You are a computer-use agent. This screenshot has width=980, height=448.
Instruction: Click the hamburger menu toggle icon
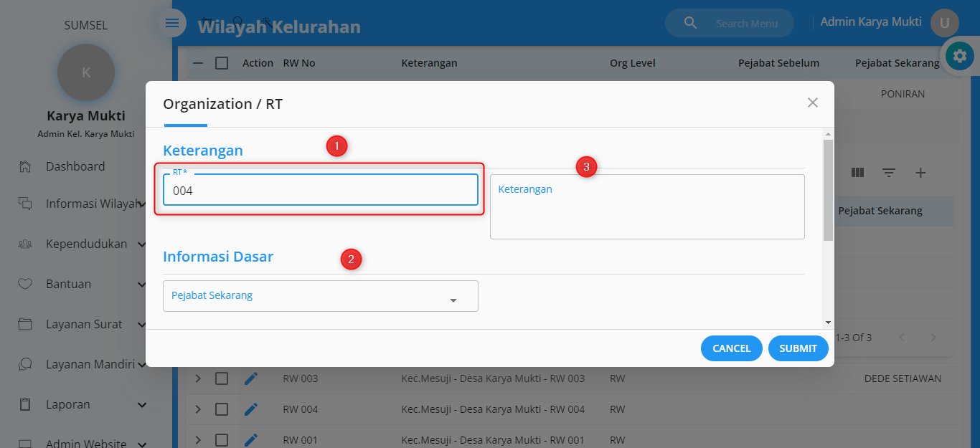[x=172, y=23]
